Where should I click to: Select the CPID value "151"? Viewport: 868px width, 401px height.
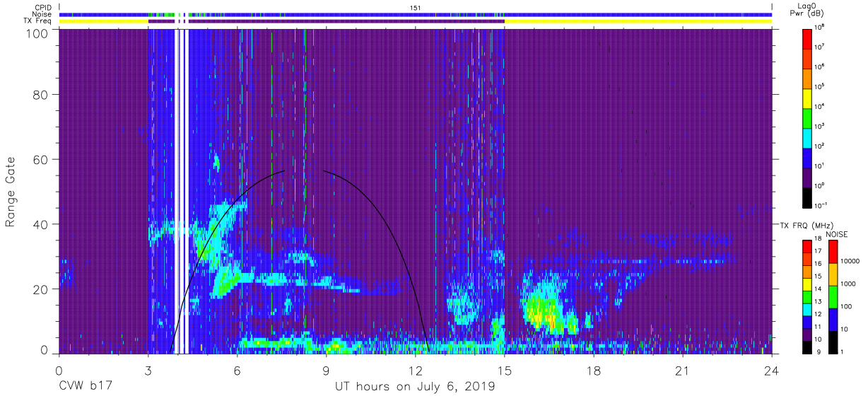[415, 7]
